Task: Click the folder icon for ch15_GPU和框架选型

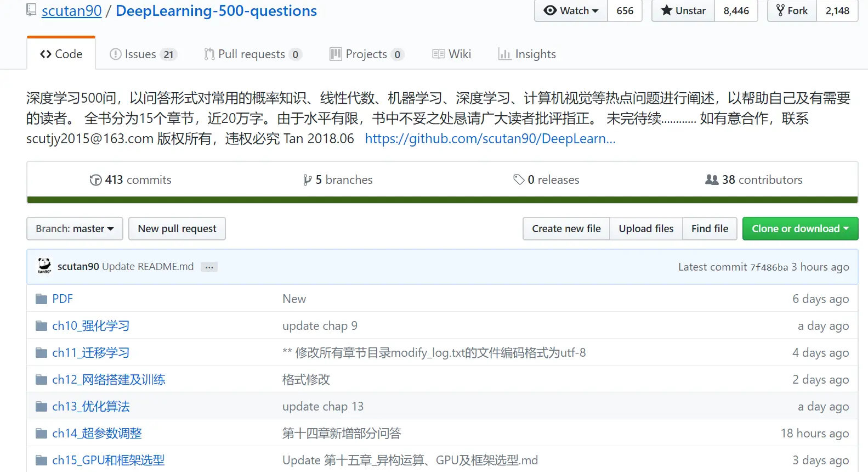Action: point(41,460)
